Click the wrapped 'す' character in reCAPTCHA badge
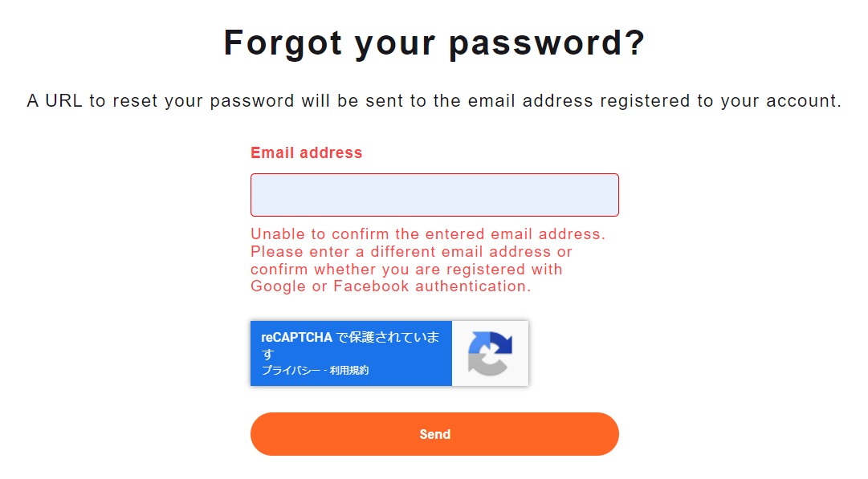The image size is (868, 479). pos(268,354)
